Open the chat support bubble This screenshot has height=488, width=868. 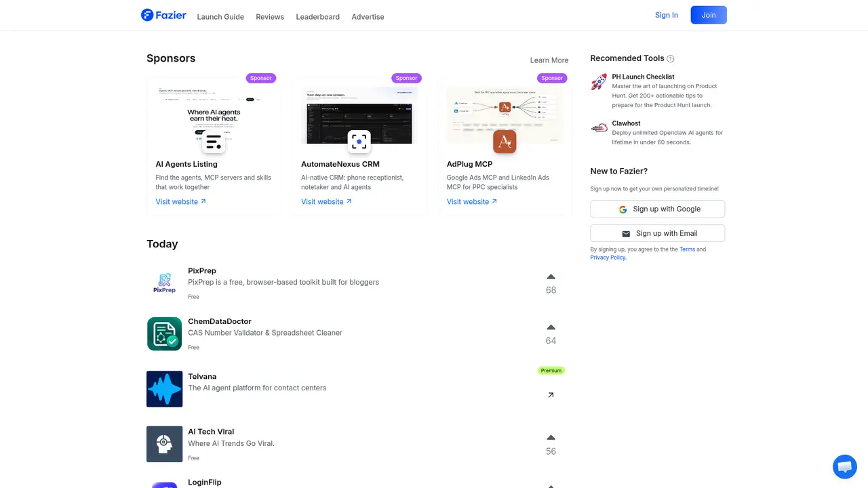[845, 467]
